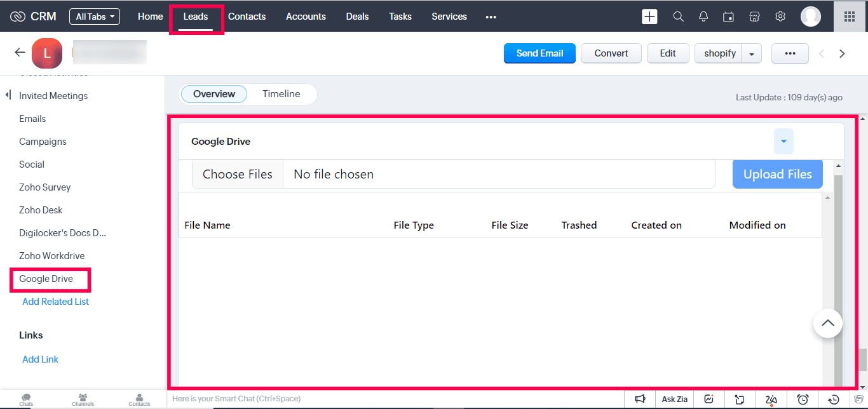The width and height of the screenshot is (868, 409).
Task: Click the shopify button
Action: pyautogui.click(x=719, y=53)
